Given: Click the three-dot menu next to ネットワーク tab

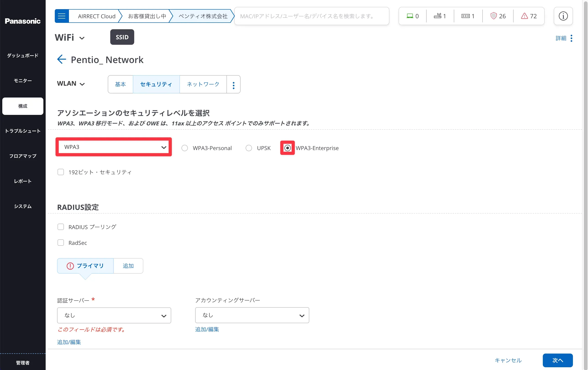Looking at the screenshot, I should click(x=234, y=85).
